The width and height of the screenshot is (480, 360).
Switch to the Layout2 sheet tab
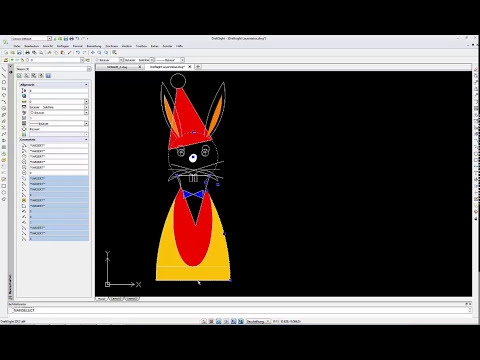click(132, 299)
